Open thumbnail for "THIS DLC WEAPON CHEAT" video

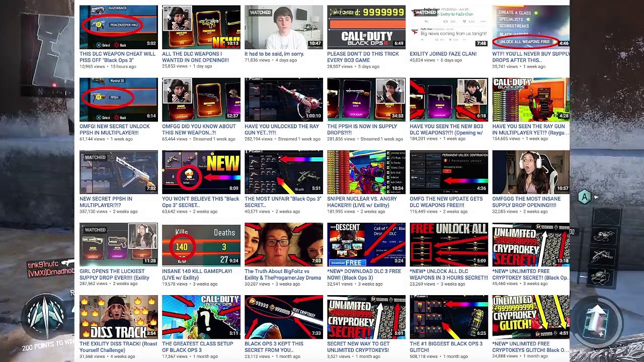pyautogui.click(x=118, y=27)
